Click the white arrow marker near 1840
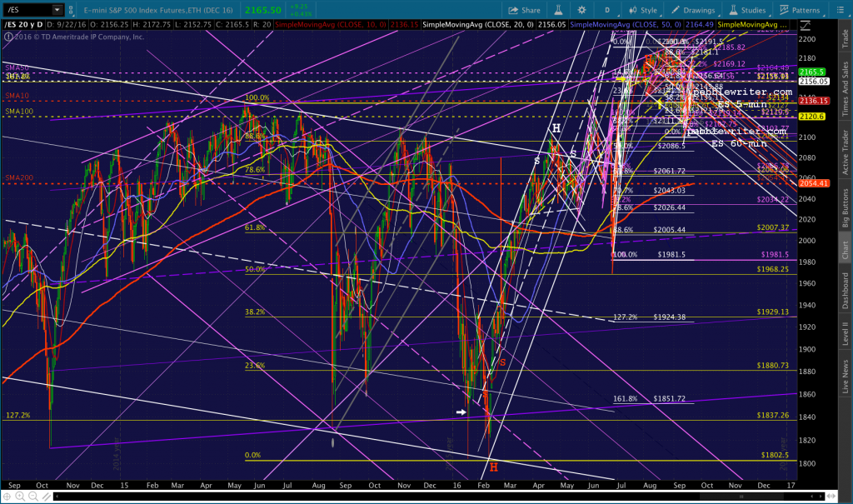853x504 pixels. click(x=461, y=412)
